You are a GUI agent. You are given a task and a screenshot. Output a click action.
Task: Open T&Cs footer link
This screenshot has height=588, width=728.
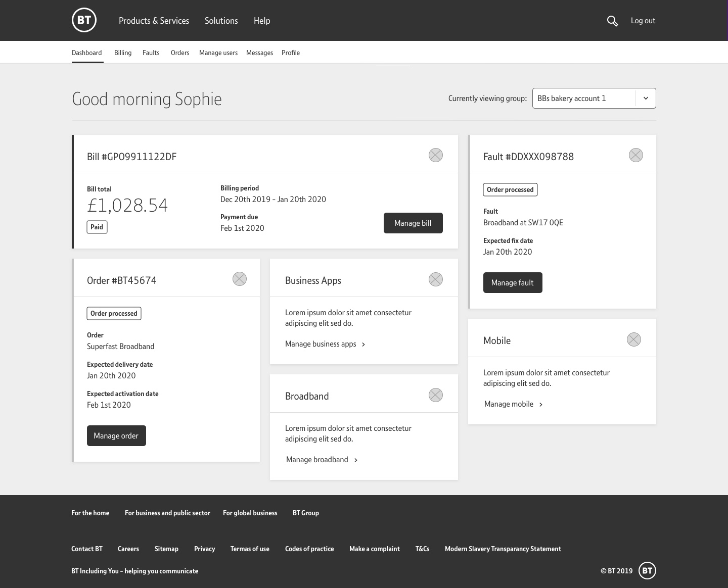tap(423, 549)
